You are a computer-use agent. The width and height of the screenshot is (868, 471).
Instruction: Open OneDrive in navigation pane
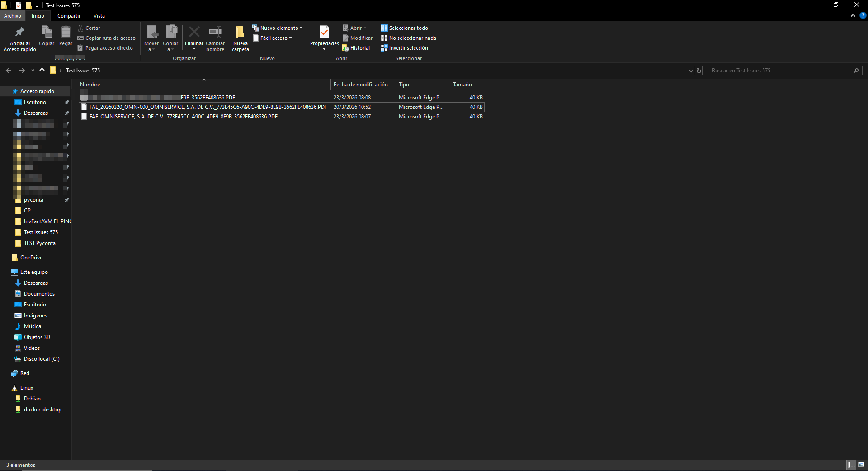click(x=31, y=258)
